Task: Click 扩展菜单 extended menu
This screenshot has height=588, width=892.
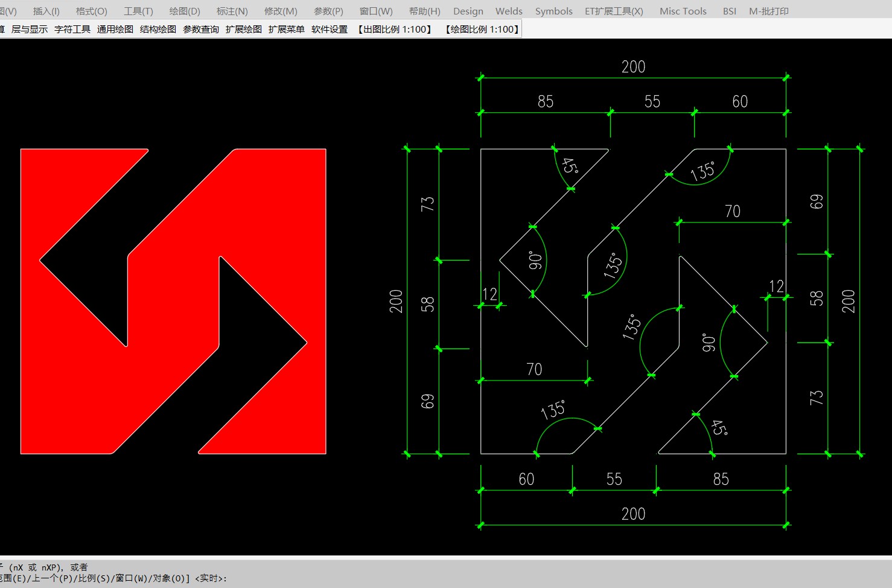Action: 287,29
